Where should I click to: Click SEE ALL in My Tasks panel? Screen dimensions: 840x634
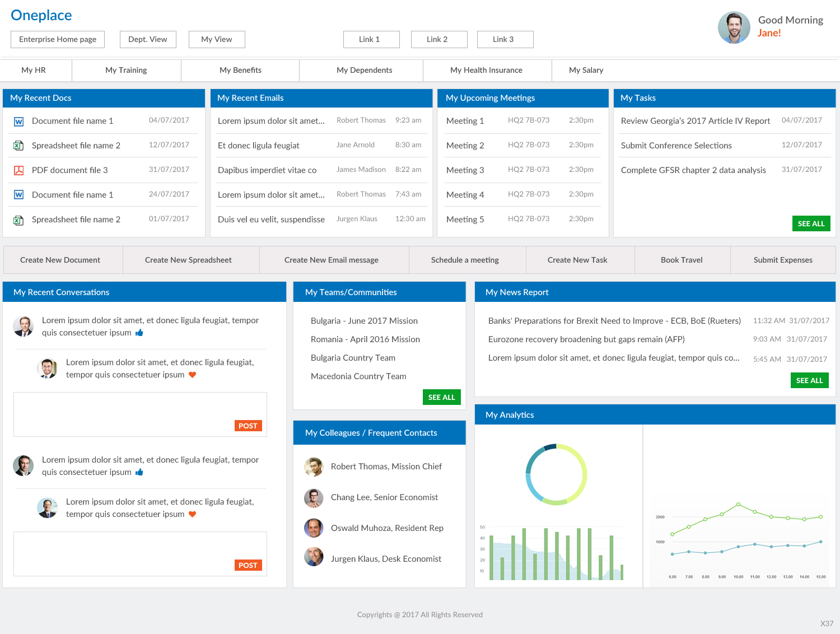pos(811,223)
